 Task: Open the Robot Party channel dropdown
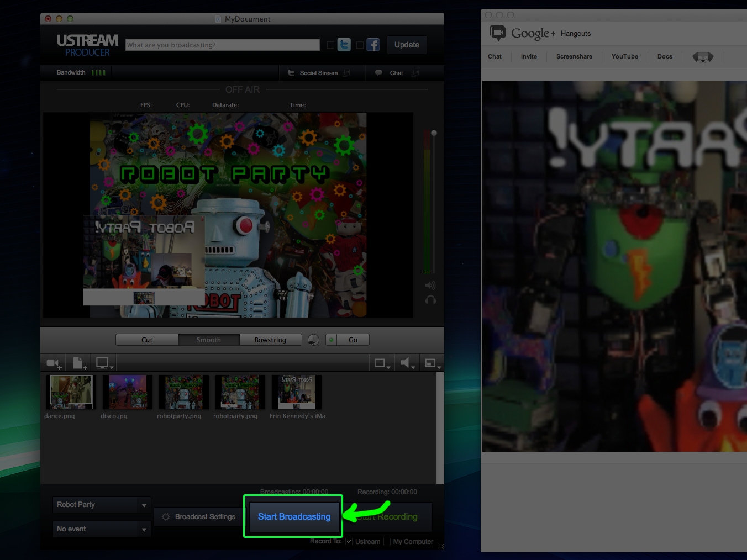pyautogui.click(x=102, y=505)
